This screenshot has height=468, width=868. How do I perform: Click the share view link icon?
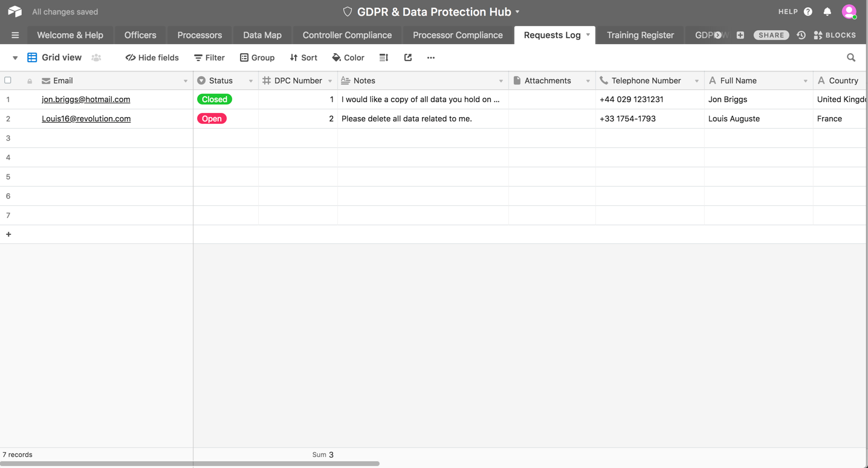[x=407, y=57]
